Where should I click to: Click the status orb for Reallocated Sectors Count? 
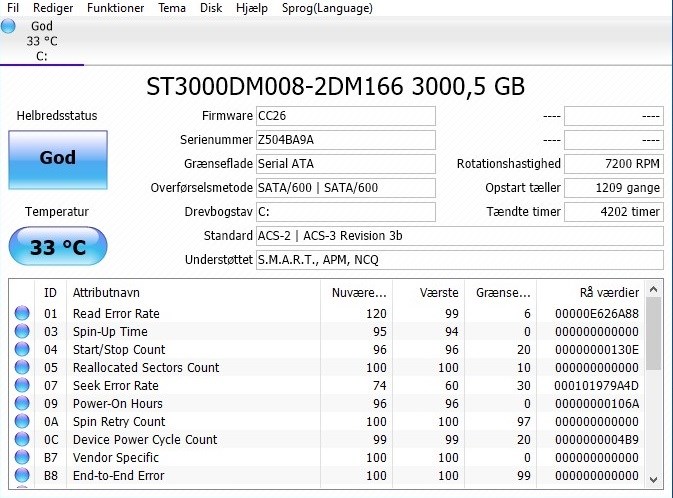click(22, 367)
